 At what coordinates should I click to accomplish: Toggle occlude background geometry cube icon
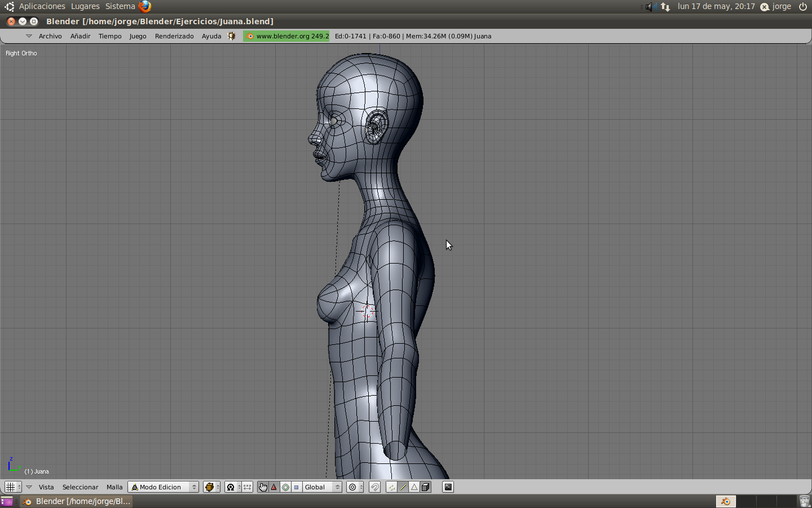[x=426, y=487]
